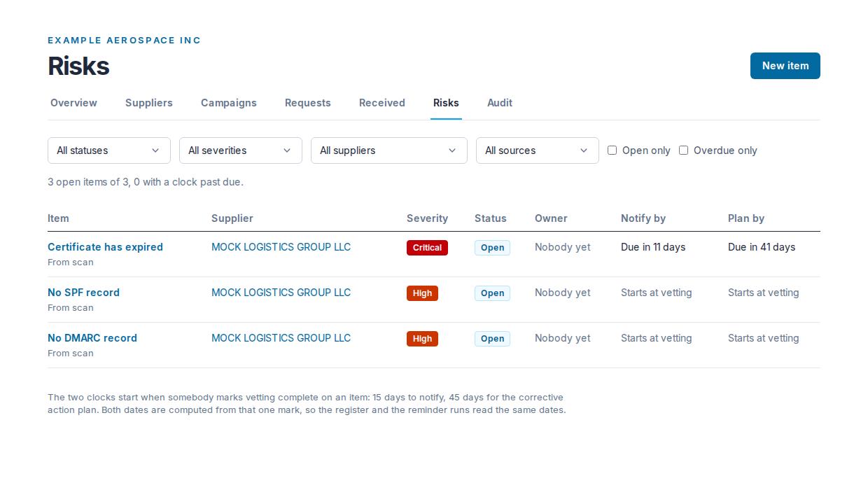The image size is (868, 490).
Task: Click From scan under No DMARC record
Action: 71,353
